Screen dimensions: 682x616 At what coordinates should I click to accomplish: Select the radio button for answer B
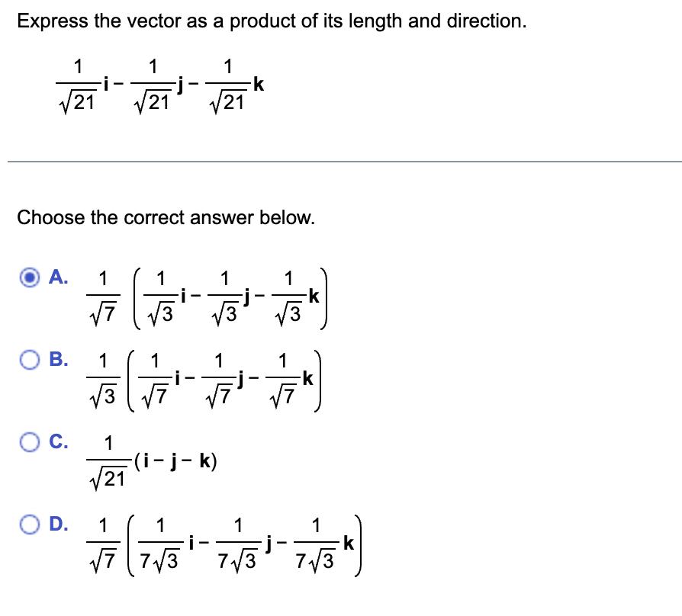[29, 361]
